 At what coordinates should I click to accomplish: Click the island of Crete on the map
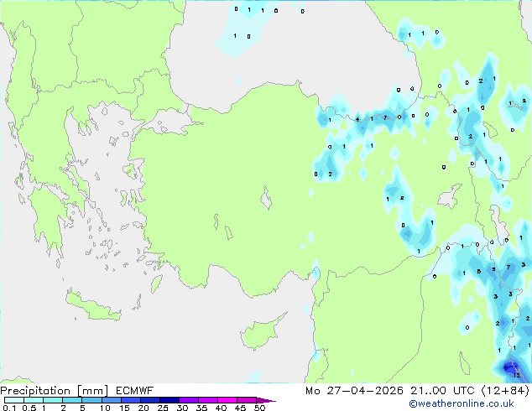tap(93, 306)
